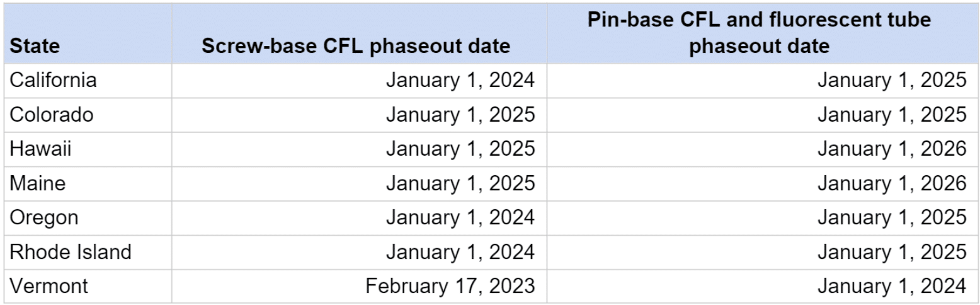This screenshot has width=980, height=305.
Task: Select the Screw-base CFL phaseout date header
Action: pos(356,46)
